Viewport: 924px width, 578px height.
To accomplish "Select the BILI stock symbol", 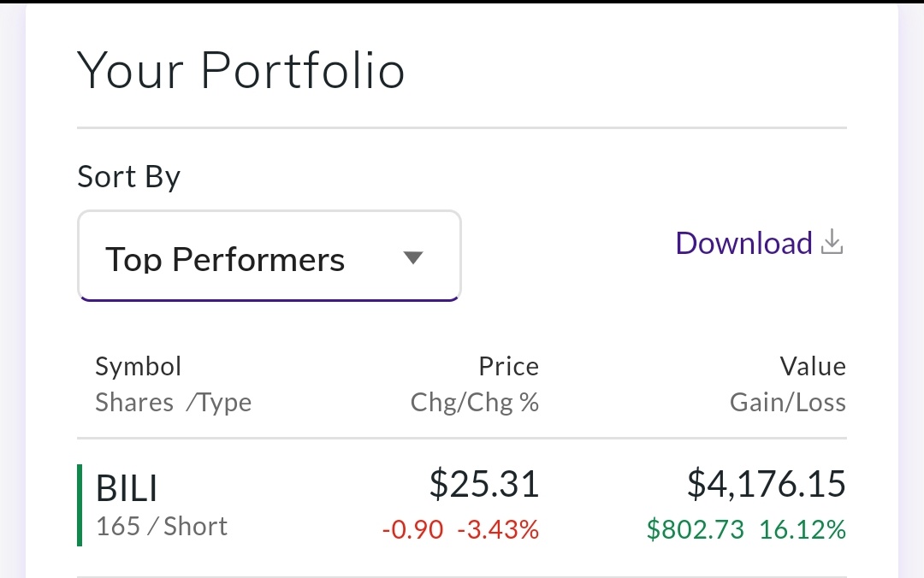I will [x=127, y=489].
